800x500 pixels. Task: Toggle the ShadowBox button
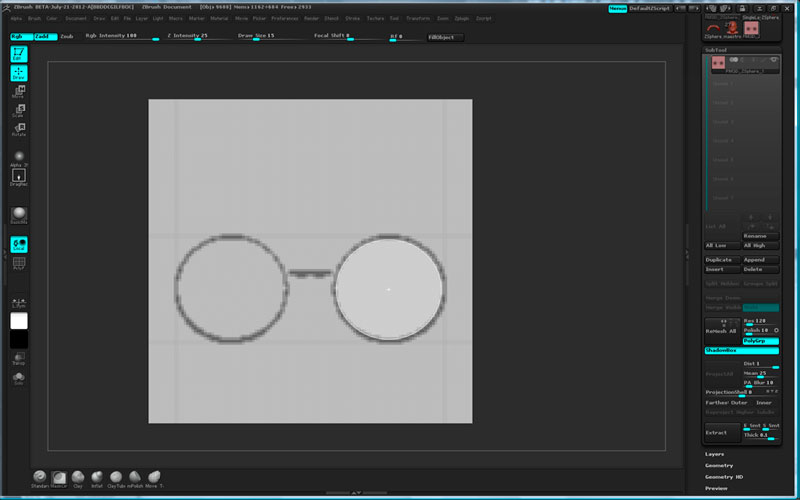[741, 351]
